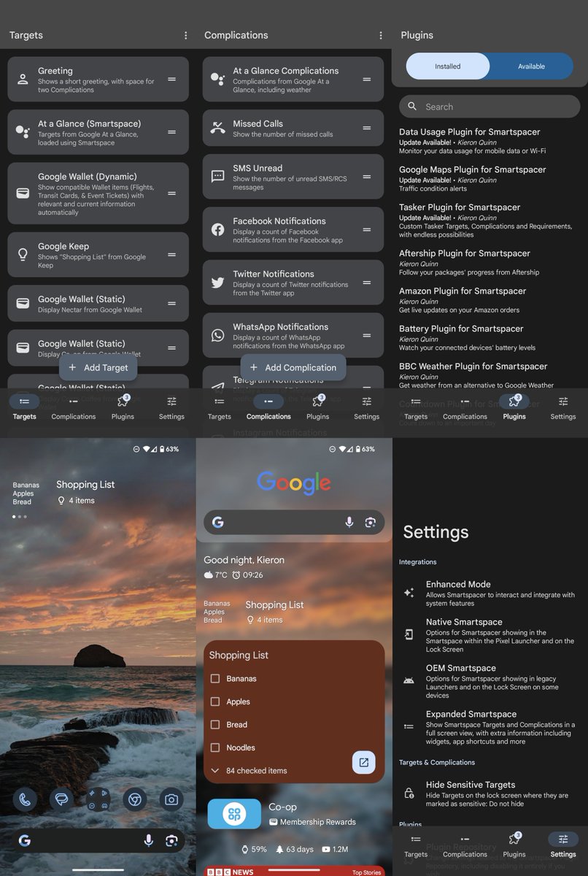Switch the plugin list to Installed
The image size is (588, 876).
click(448, 66)
